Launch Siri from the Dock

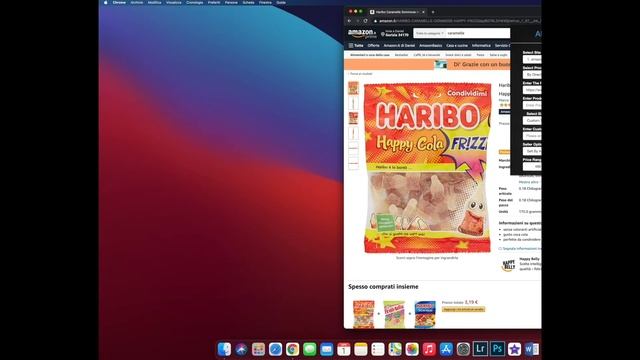click(x=241, y=349)
